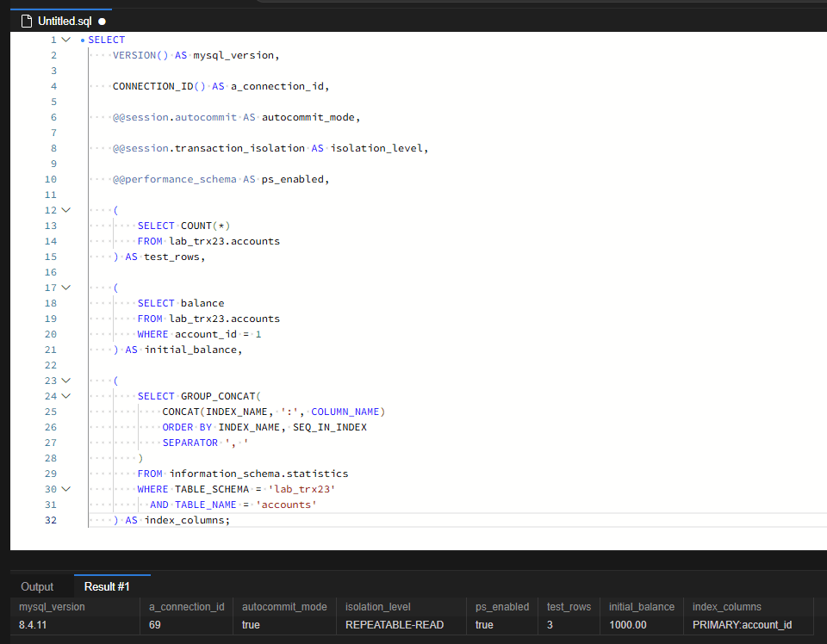Collapse the fold chevron at line 12
Image resolution: width=827 pixels, height=644 pixels.
66,210
